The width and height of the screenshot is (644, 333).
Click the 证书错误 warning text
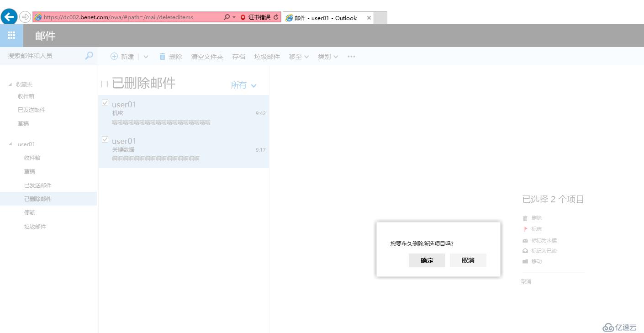[259, 17]
